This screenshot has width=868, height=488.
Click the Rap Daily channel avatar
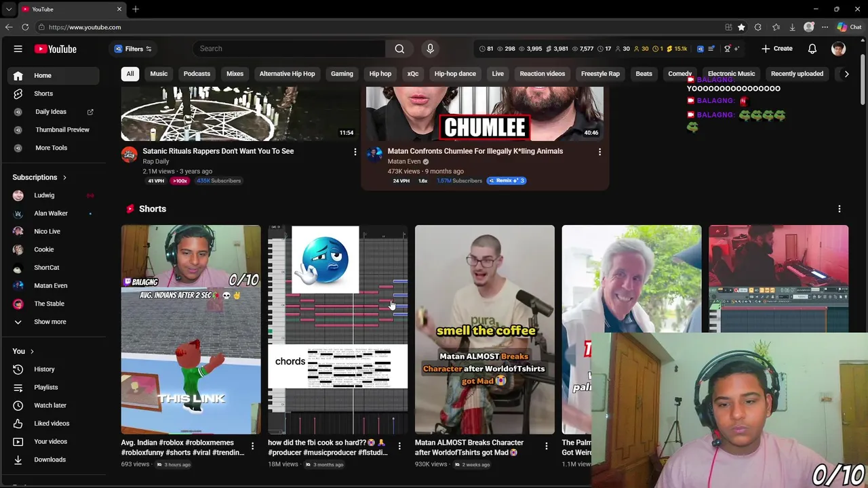(x=129, y=155)
